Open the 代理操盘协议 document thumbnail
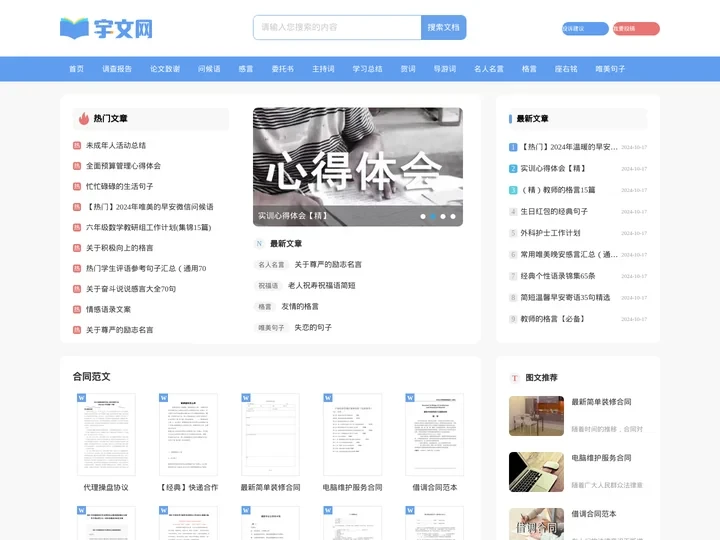This screenshot has height=540, width=720. pos(106,434)
